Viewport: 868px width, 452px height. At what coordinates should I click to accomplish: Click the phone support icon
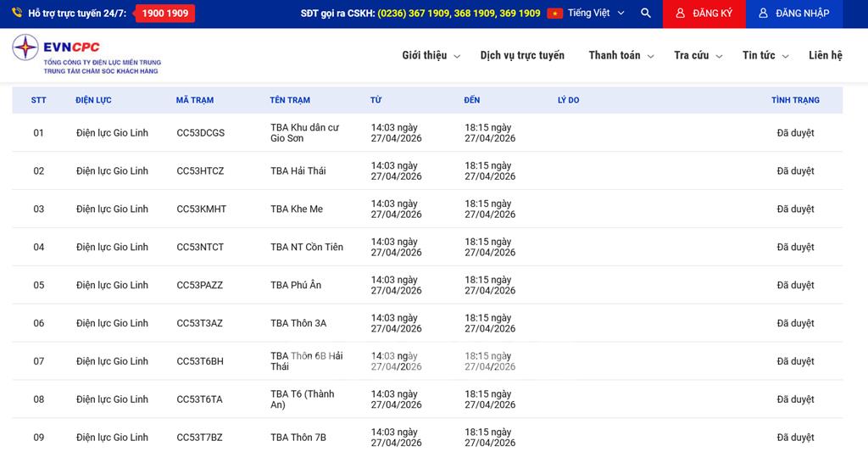pos(17,14)
